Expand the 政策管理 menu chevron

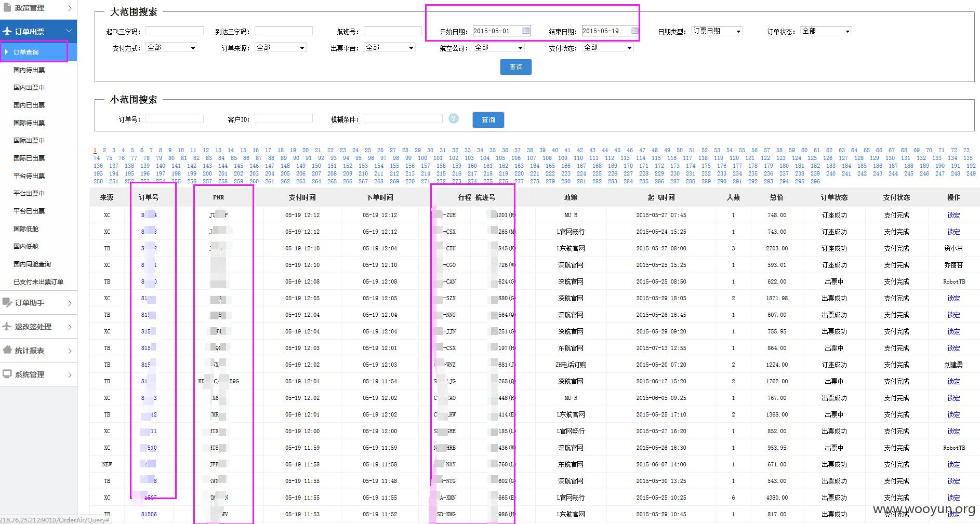click(70, 8)
